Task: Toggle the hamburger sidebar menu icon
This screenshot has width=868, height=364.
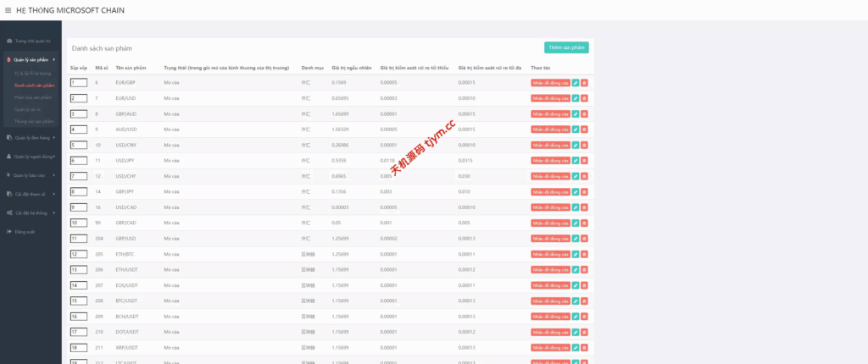Action: [x=8, y=10]
